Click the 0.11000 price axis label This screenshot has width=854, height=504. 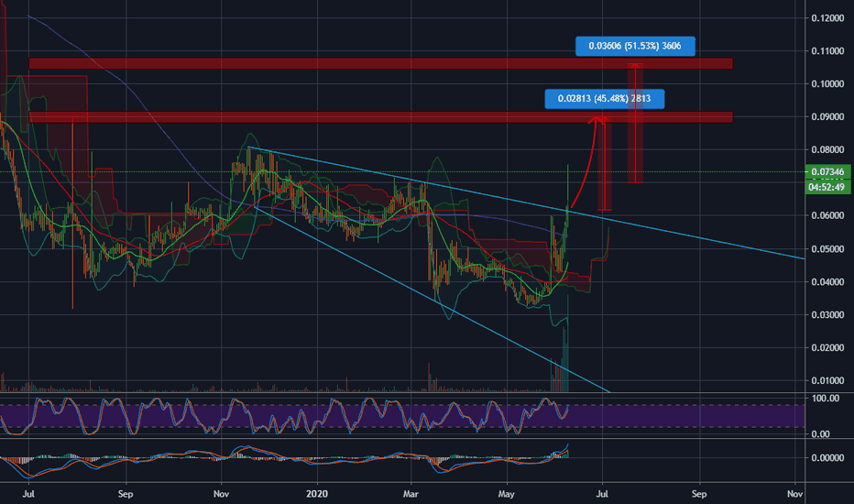(x=827, y=50)
